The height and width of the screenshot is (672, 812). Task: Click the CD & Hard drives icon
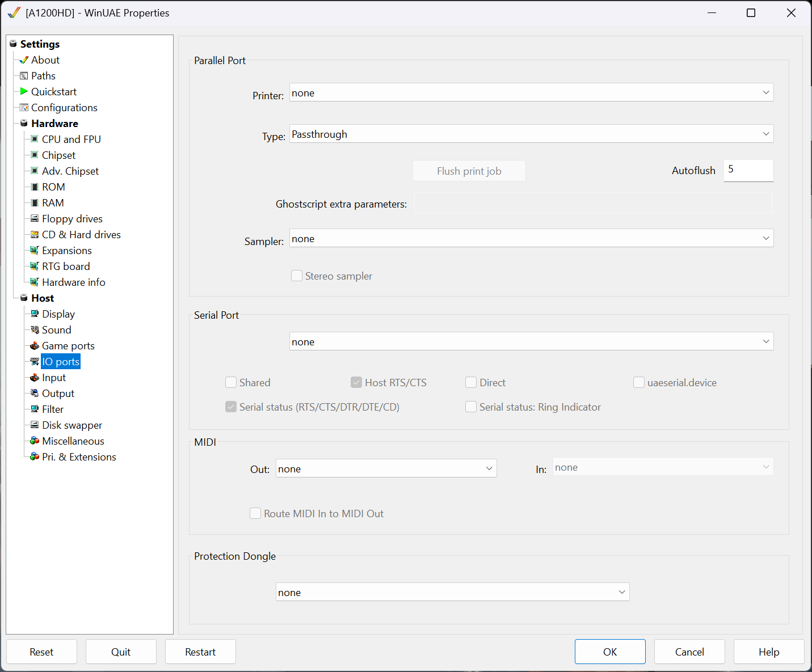click(x=35, y=234)
